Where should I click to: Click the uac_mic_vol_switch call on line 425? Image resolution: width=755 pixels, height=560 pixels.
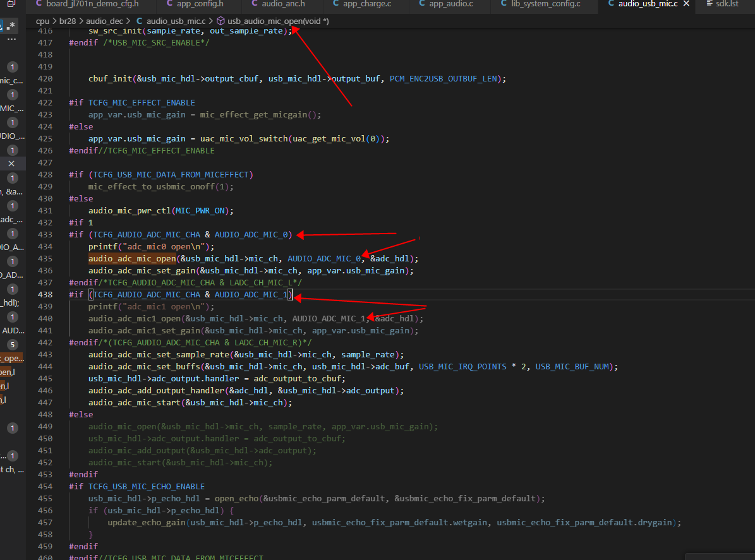(x=244, y=138)
